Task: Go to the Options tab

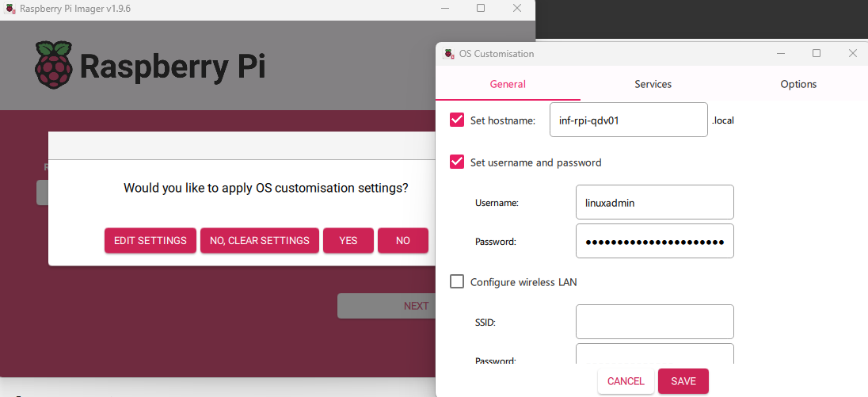Action: click(798, 84)
